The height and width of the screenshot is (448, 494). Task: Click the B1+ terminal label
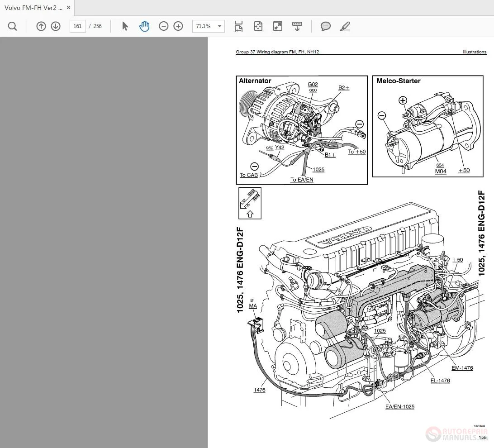(x=330, y=155)
